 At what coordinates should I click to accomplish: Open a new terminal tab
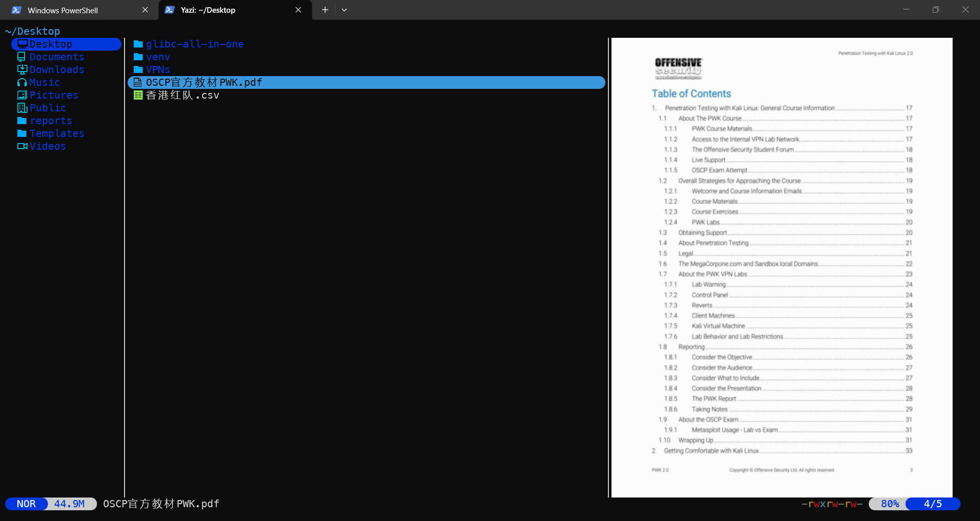click(325, 10)
